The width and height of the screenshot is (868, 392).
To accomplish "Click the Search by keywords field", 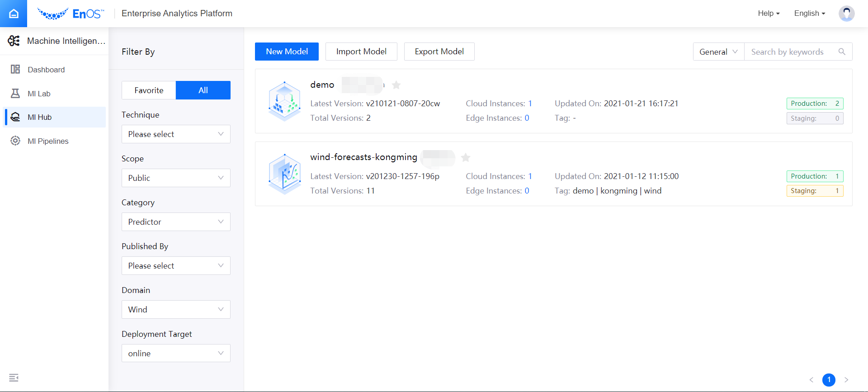I will pyautogui.click(x=791, y=52).
